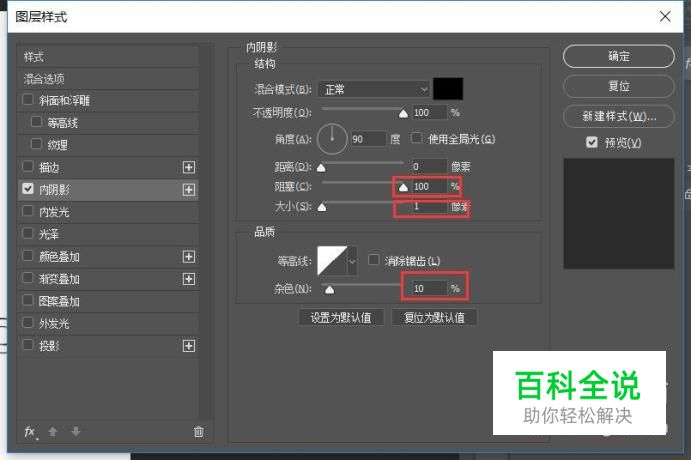This screenshot has height=460, width=691.
Task: Click the 新建样式(W)... button
Action: [619, 116]
